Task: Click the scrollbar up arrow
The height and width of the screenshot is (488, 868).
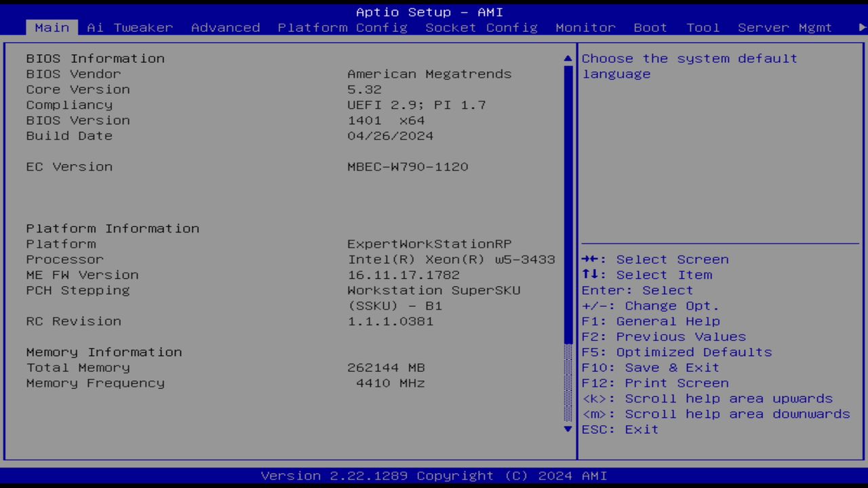Action: pos(568,59)
